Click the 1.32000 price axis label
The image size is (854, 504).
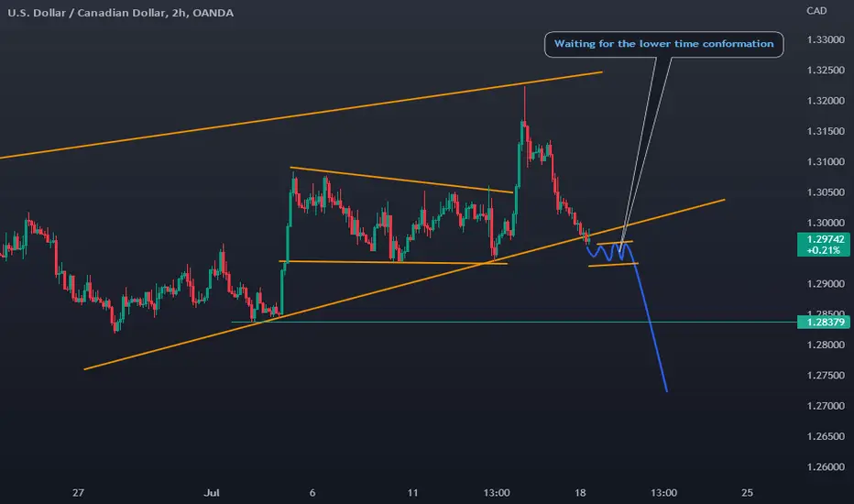tap(825, 101)
